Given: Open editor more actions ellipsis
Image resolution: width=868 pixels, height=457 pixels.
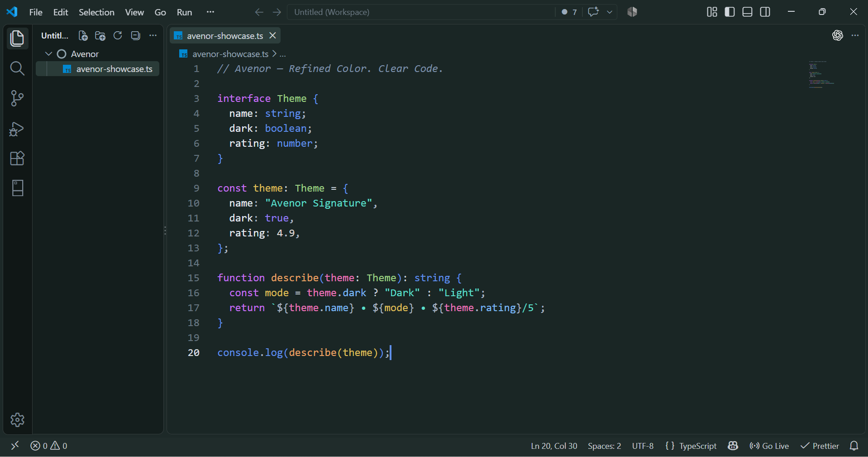Looking at the screenshot, I should pyautogui.click(x=855, y=35).
